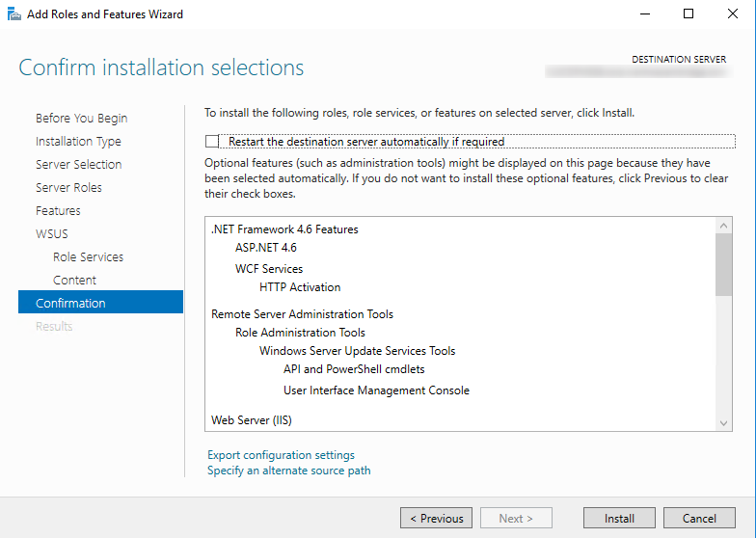Select Web Server (IIS) entry
Screen dimensions: 756x538
(x=251, y=420)
